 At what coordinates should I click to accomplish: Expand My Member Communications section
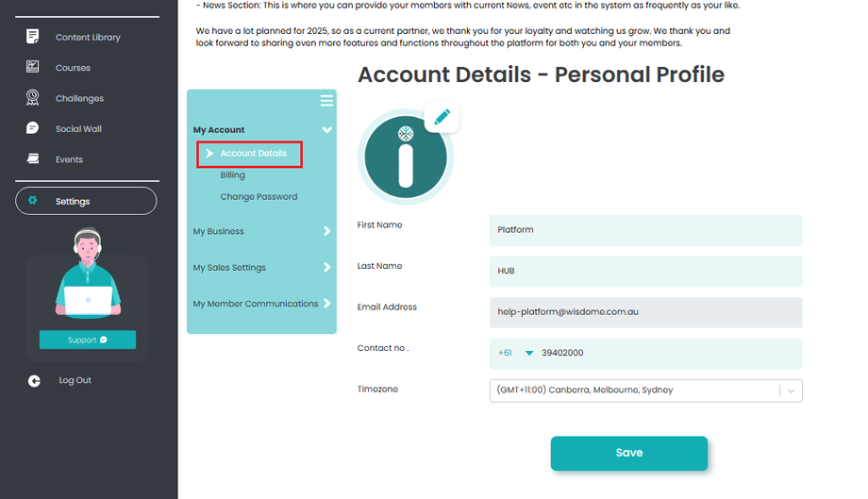[x=326, y=303]
